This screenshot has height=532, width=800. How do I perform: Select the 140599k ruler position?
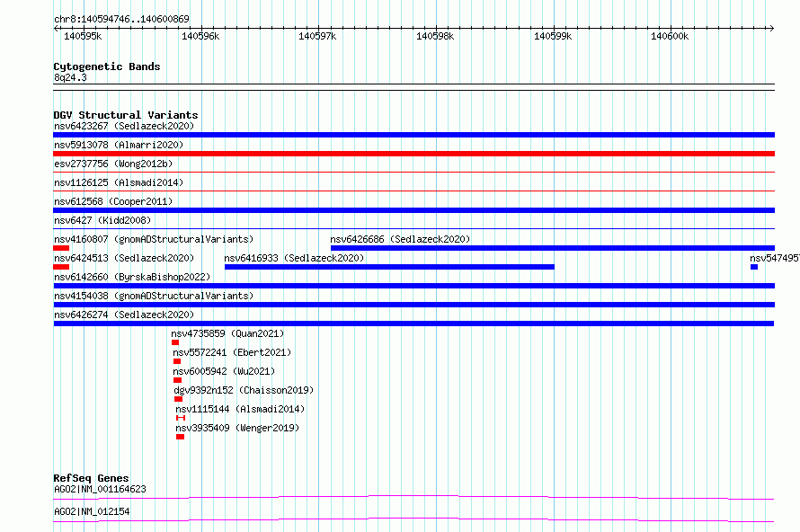click(553, 36)
